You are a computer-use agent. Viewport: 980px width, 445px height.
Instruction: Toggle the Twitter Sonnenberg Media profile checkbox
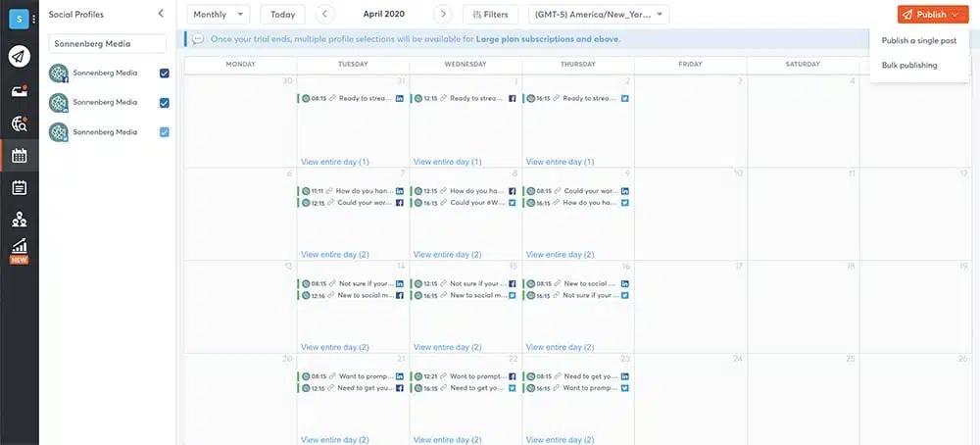point(165,132)
